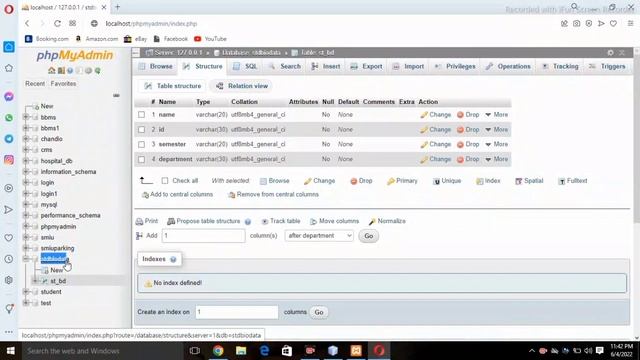Expand the mysql database node
Screen dimensions: 640x360
[26, 204]
